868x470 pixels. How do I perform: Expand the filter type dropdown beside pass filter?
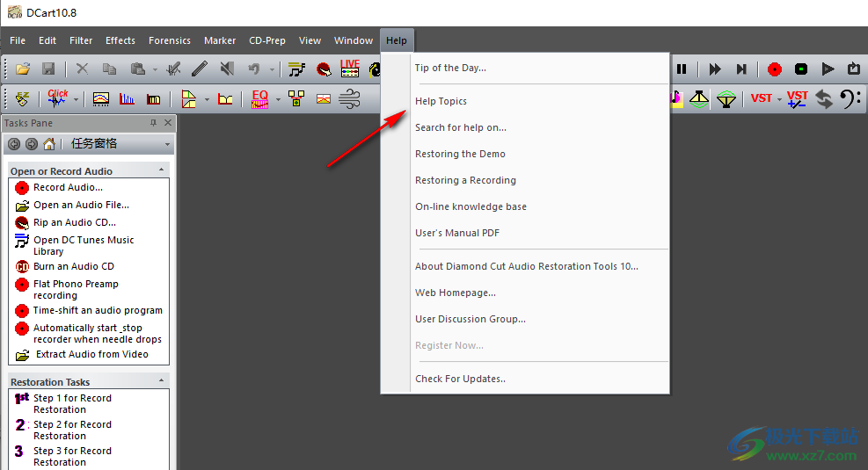point(207,99)
